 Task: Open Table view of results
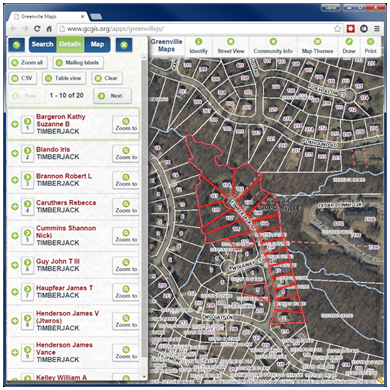coord(64,78)
